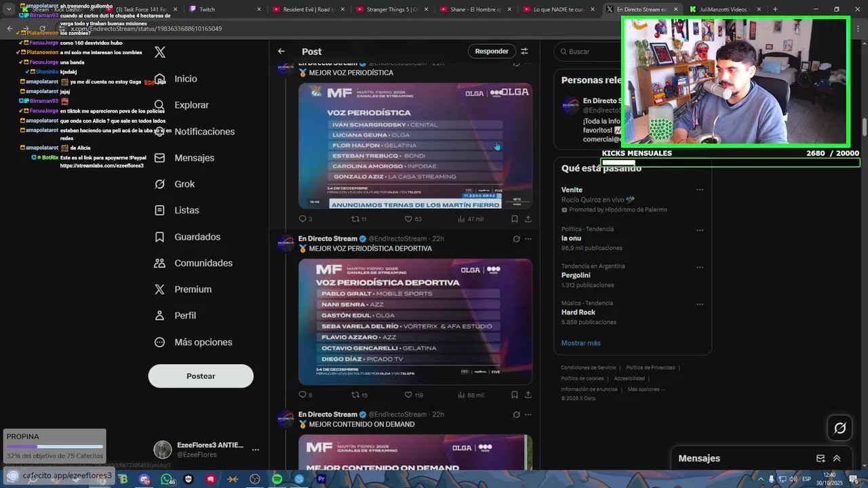The height and width of the screenshot is (488, 868).
Task: Open Premiere Pro from the taskbar
Action: point(321,479)
